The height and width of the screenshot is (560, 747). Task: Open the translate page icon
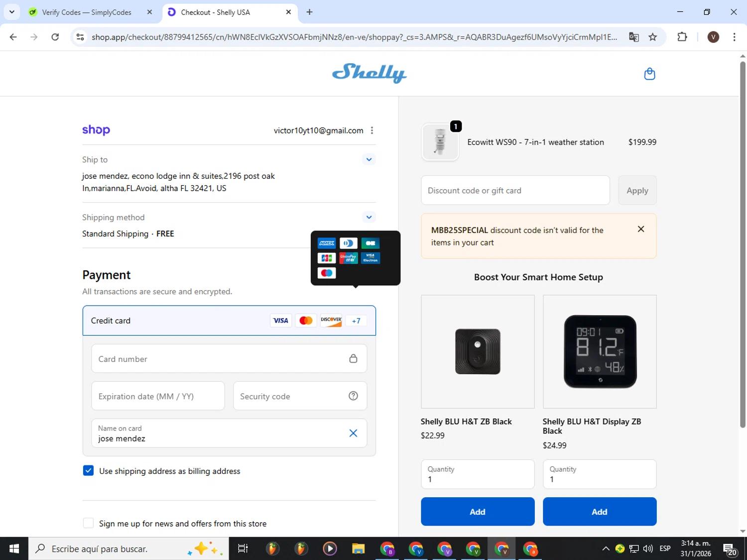[633, 37]
